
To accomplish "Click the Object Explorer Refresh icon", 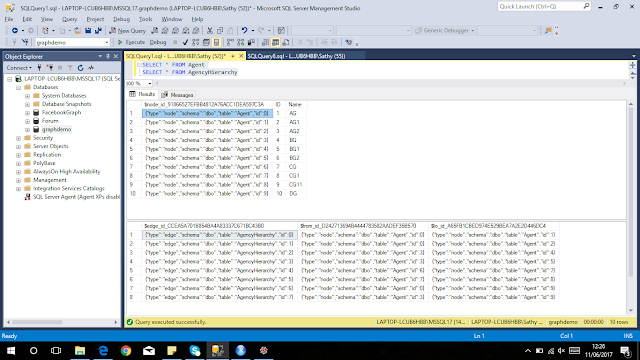I will (80, 68).
